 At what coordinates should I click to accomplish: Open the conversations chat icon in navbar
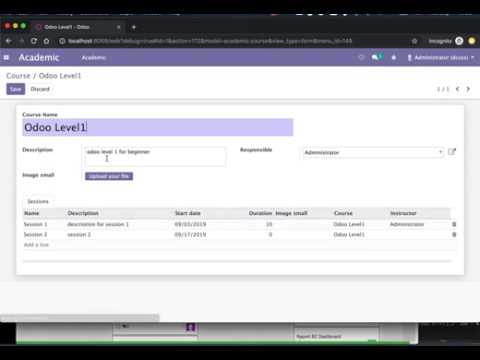(376, 57)
